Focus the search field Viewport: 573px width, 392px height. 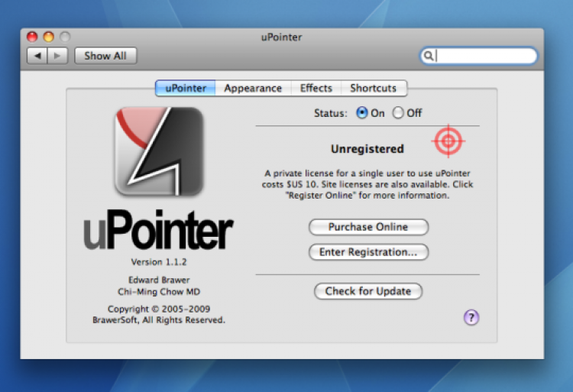479,56
